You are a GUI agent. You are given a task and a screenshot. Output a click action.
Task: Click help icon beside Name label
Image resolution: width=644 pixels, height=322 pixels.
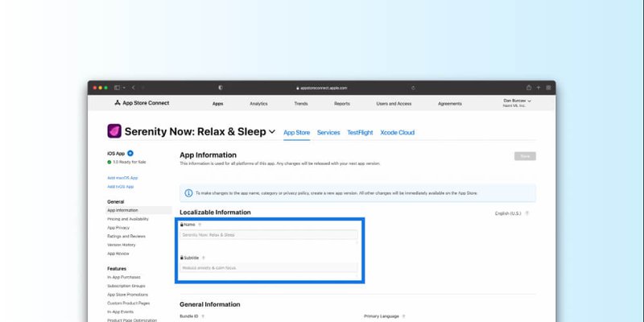click(200, 225)
